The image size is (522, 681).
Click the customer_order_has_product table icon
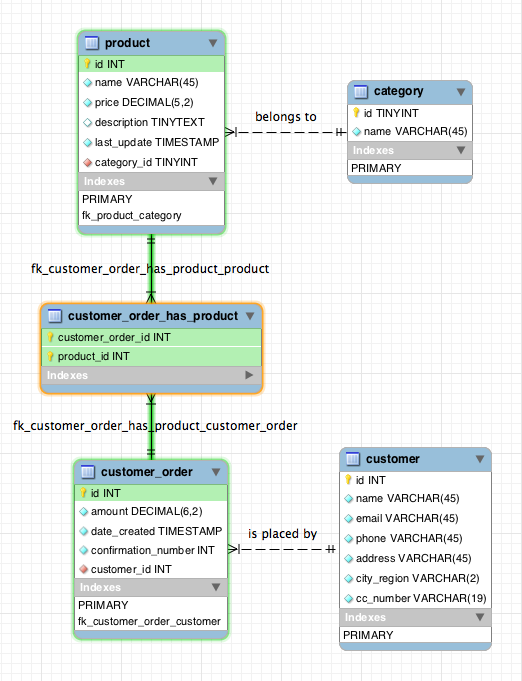(x=55, y=316)
